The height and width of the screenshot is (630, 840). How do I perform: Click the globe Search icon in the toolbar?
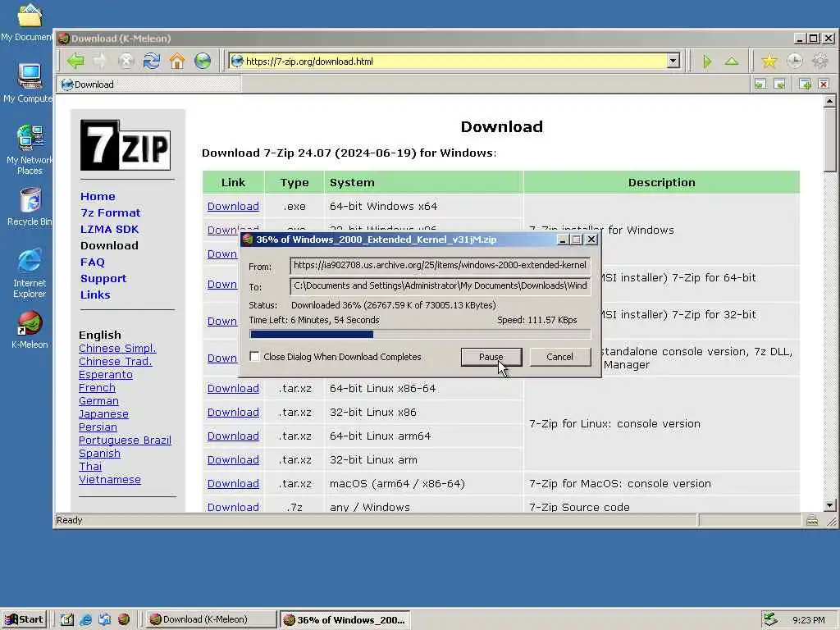203,61
